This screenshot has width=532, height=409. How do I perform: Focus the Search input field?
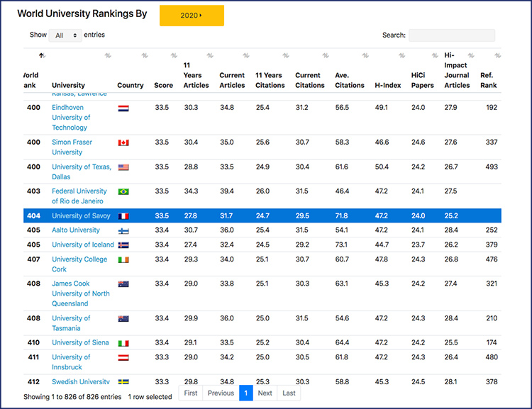click(x=452, y=35)
